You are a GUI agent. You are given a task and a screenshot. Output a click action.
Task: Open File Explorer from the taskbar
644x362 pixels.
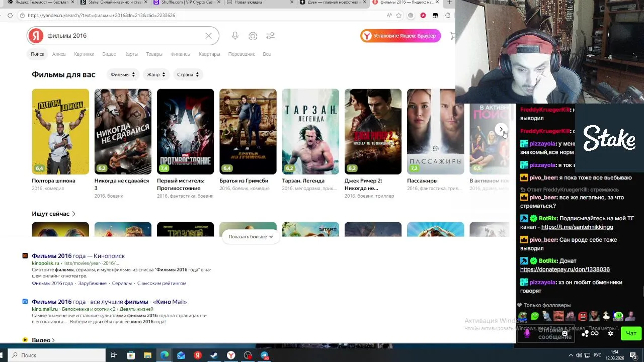pos(147,355)
